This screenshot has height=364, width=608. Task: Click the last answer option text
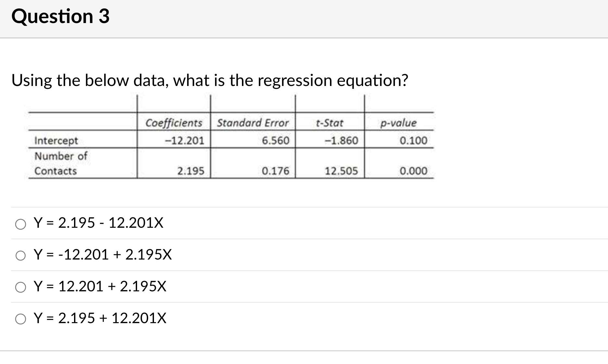click(100, 319)
